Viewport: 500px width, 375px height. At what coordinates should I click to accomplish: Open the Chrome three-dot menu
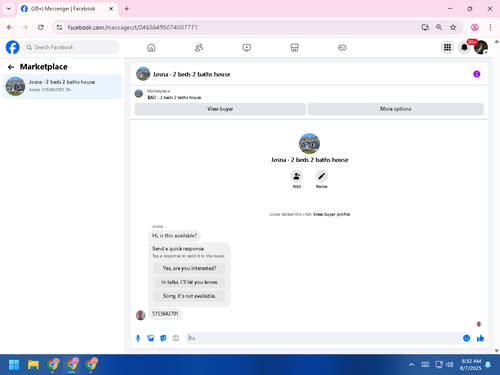[x=490, y=27]
